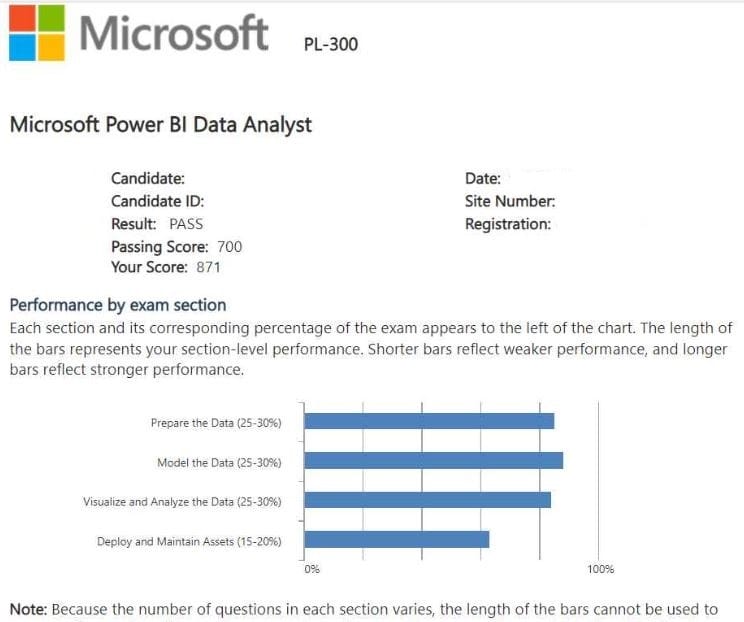Click the Visualize and Analyze the Data label
The height and width of the screenshot is (622, 744).
point(182,502)
